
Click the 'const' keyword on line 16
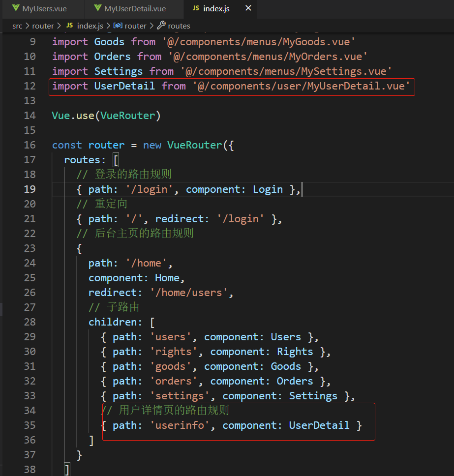[x=67, y=145]
